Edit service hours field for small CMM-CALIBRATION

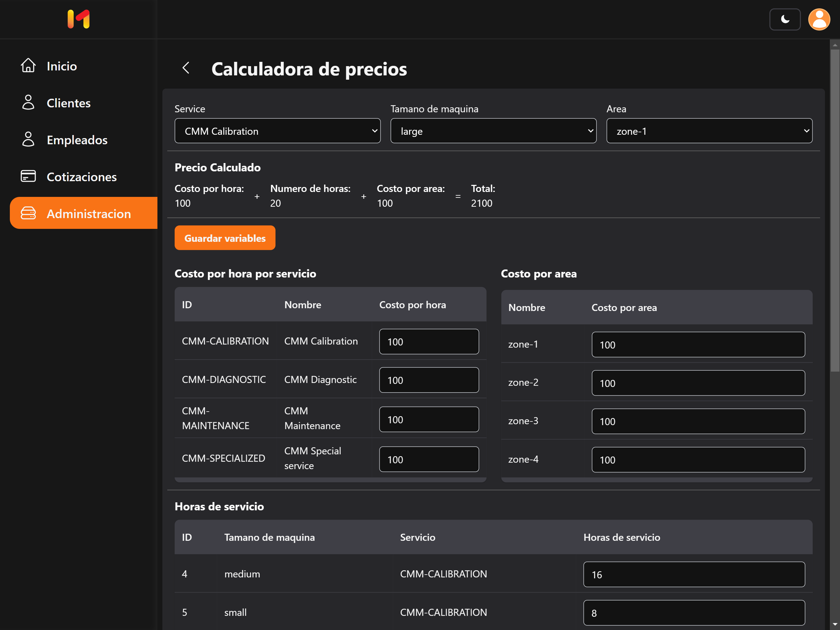click(x=694, y=613)
